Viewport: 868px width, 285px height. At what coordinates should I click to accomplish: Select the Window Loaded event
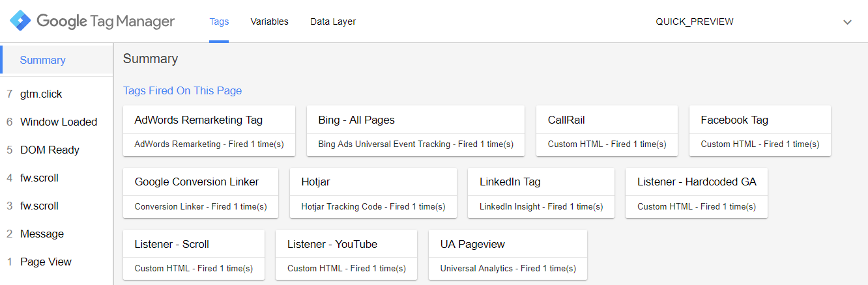click(x=59, y=122)
